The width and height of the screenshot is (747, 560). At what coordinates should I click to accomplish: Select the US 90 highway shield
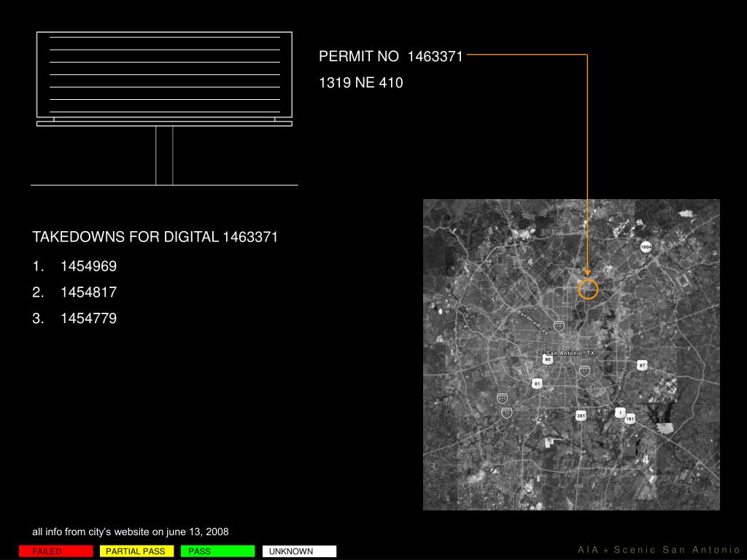pos(547,359)
